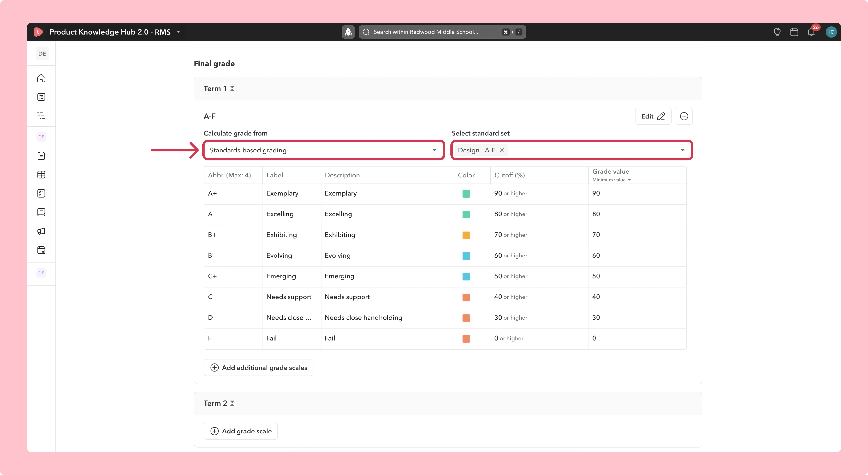This screenshot has width=868, height=475.
Task: Click the green color swatch in A+ row
Action: (466, 194)
